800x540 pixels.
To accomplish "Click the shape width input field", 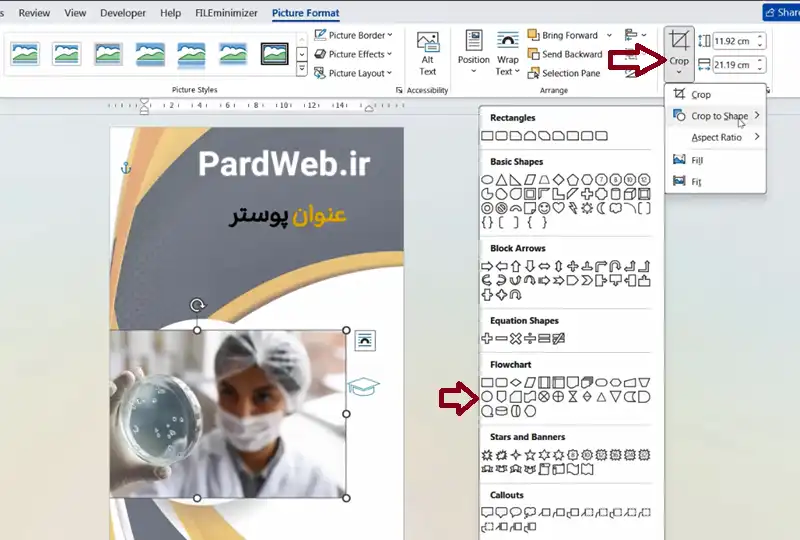I will (x=734, y=65).
